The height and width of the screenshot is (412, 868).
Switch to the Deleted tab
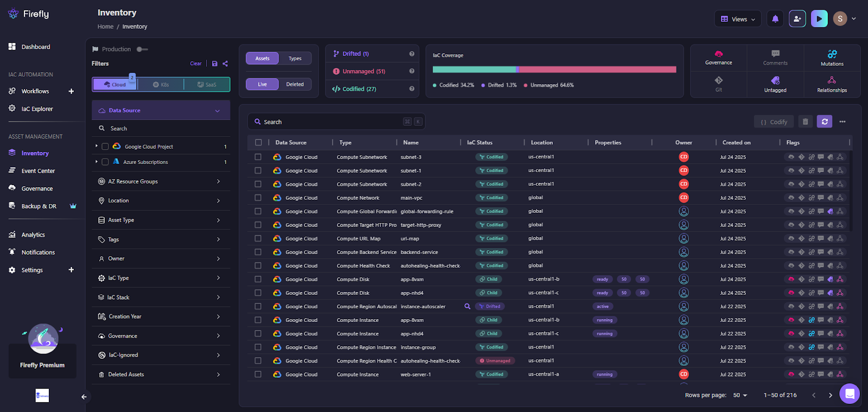(295, 84)
